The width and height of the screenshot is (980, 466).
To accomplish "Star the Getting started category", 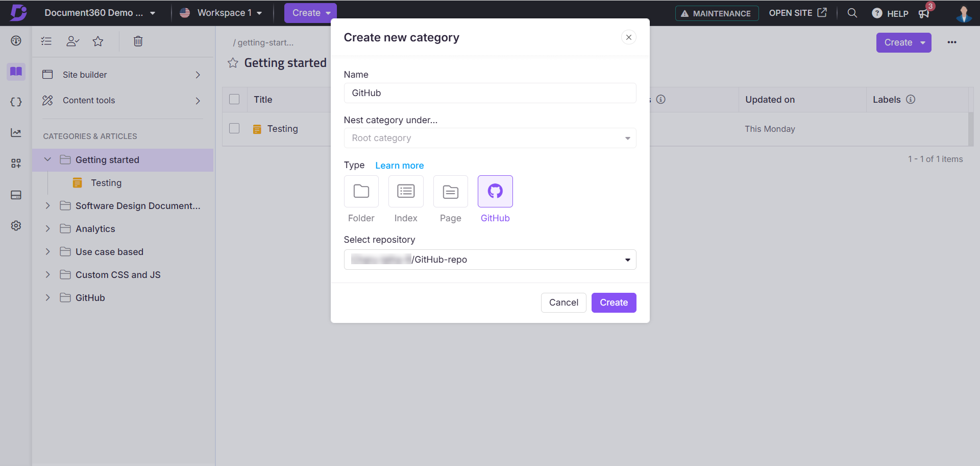I will [233, 63].
